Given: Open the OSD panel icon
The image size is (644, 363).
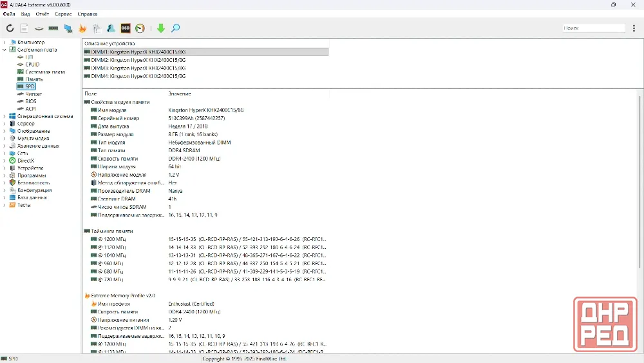Looking at the screenshot, I should pos(126,28).
